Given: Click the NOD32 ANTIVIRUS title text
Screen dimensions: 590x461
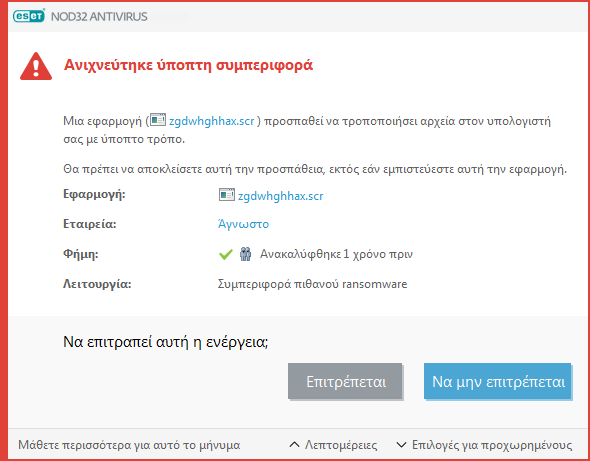Looking at the screenshot, I should tap(99, 17).
